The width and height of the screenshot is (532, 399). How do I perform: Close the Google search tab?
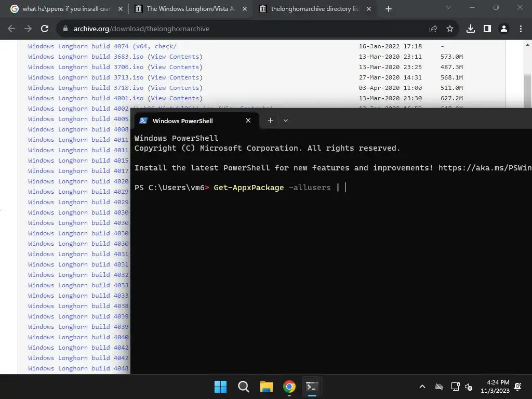point(121,9)
